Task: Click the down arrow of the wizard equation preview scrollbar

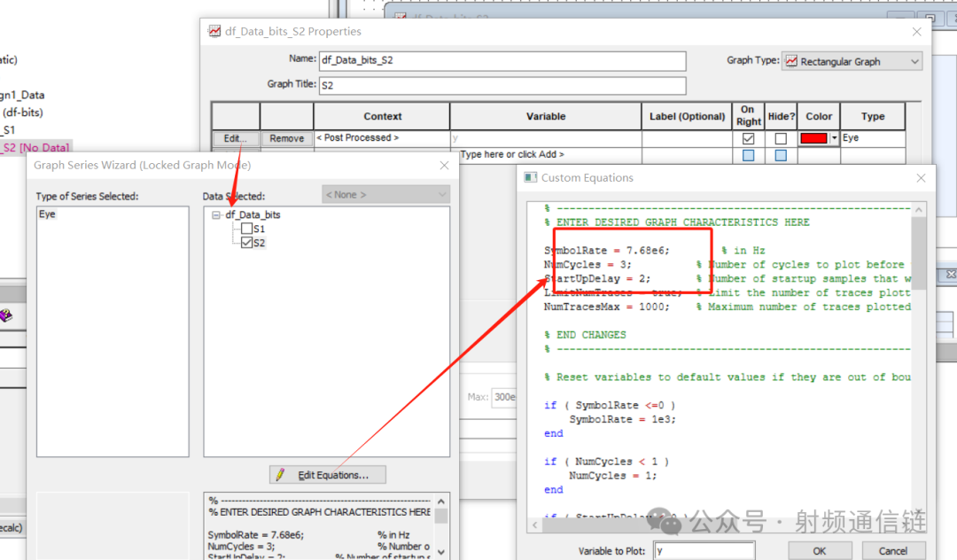Action: 441,552
